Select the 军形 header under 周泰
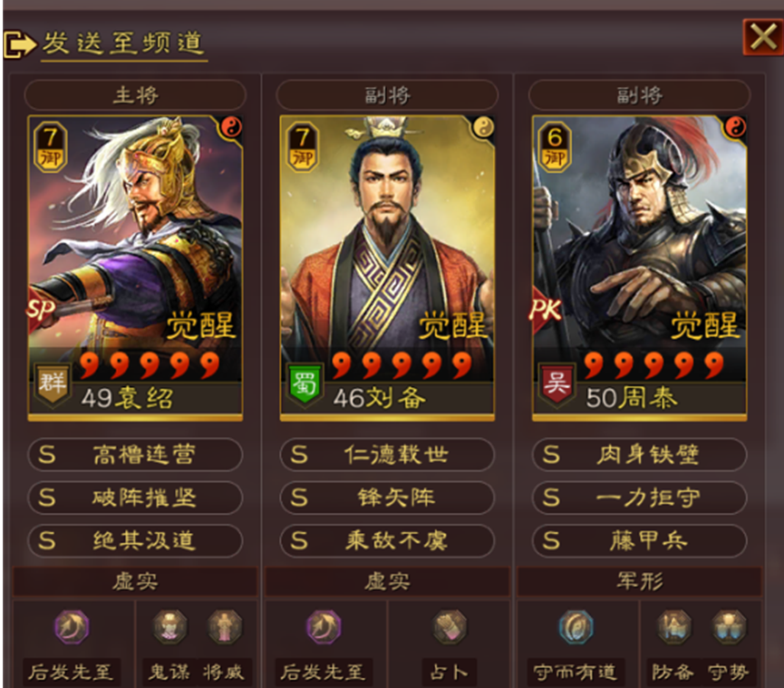The image size is (784, 688). 640,582
